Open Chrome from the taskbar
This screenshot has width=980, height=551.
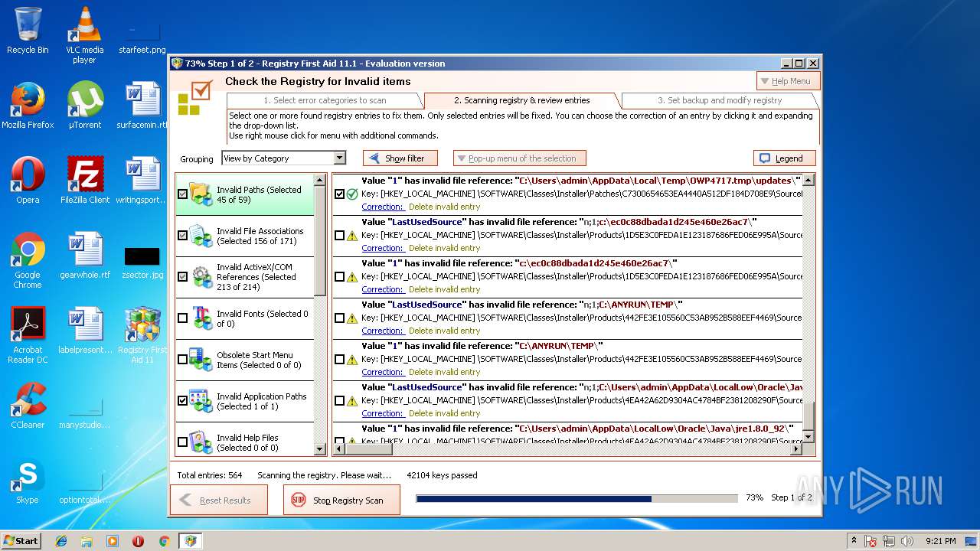(164, 541)
